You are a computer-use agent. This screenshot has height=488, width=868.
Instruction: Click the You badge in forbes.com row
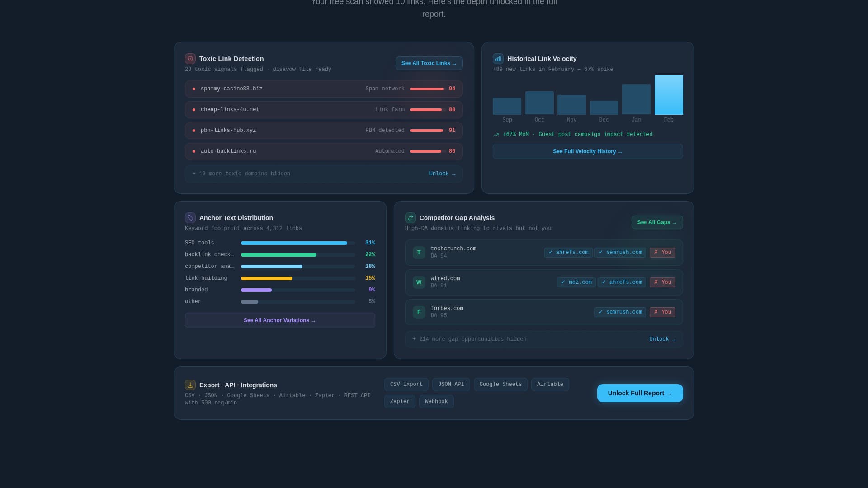coord(662,312)
